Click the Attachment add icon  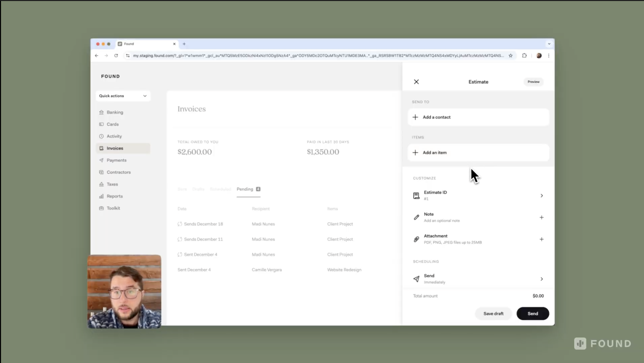tap(541, 239)
